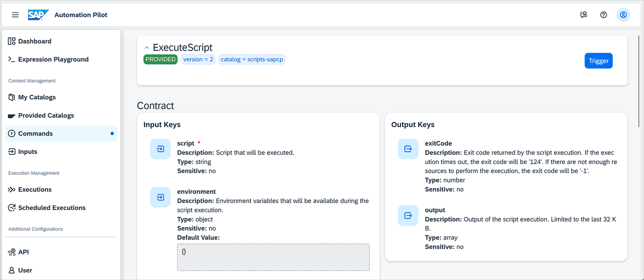
Task: Open the API configuration page
Action: 61,252
